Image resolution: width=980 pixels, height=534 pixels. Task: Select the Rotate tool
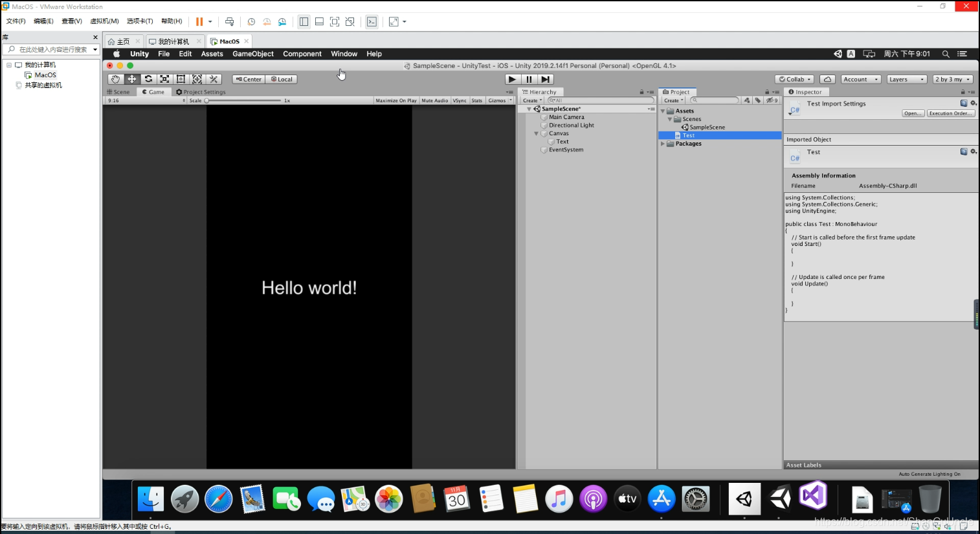(148, 79)
